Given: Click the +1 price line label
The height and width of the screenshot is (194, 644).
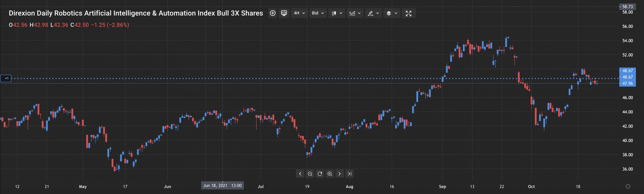Looking at the screenshot, I should point(6,78).
